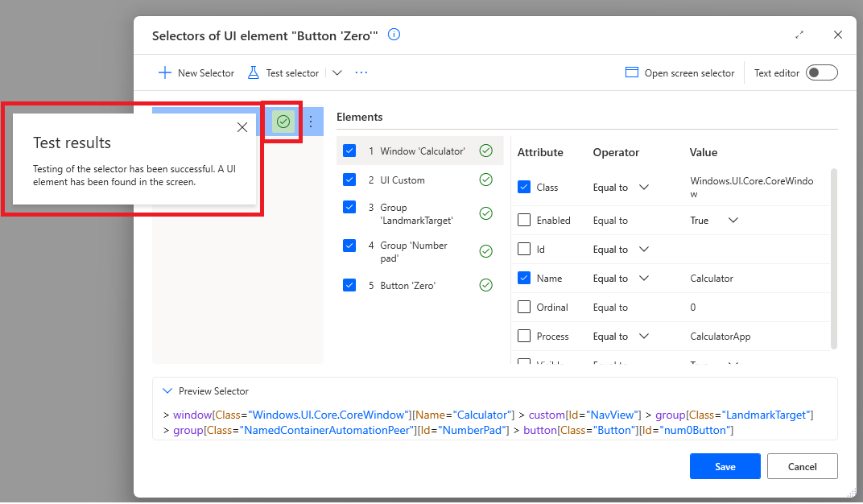Close the Selectors of UI element dialog
863x504 pixels.
tap(838, 35)
